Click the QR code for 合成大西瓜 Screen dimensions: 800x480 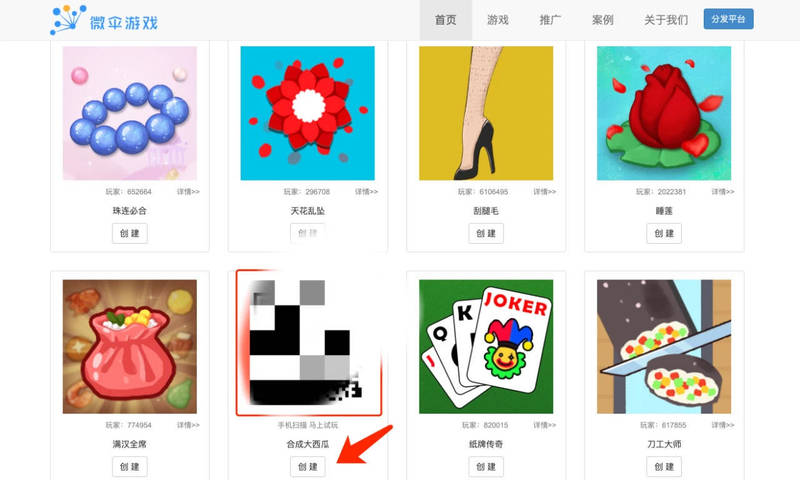tap(309, 343)
